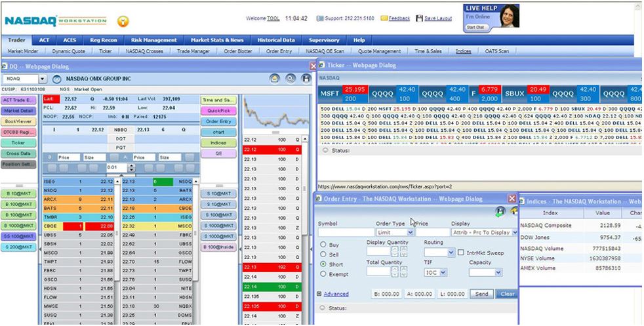Click the B: 000.00 bid button

point(386,294)
